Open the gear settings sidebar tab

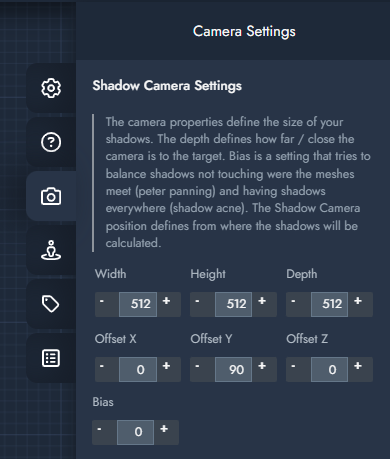pyautogui.click(x=51, y=88)
